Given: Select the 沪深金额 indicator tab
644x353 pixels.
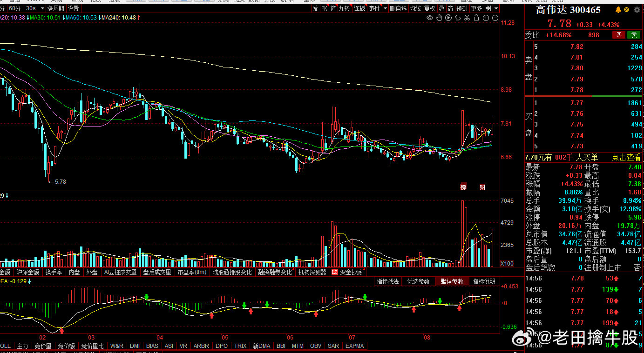Looking at the screenshot, I should (27, 272).
